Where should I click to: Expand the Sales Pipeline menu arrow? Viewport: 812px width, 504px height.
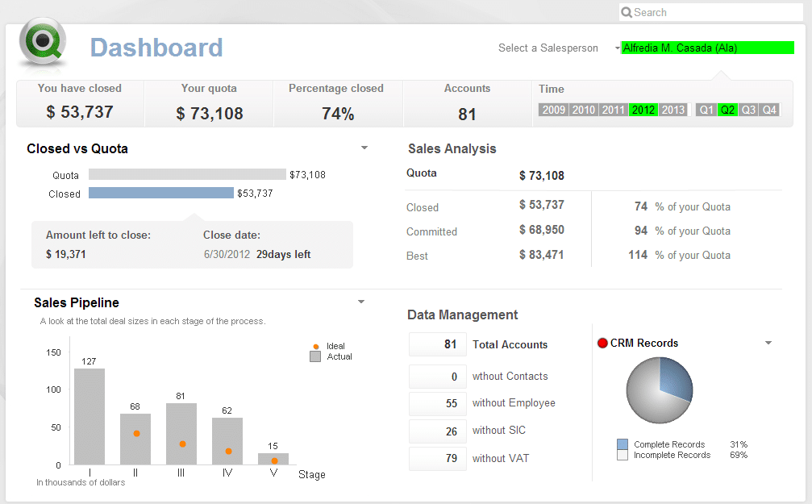[361, 302]
